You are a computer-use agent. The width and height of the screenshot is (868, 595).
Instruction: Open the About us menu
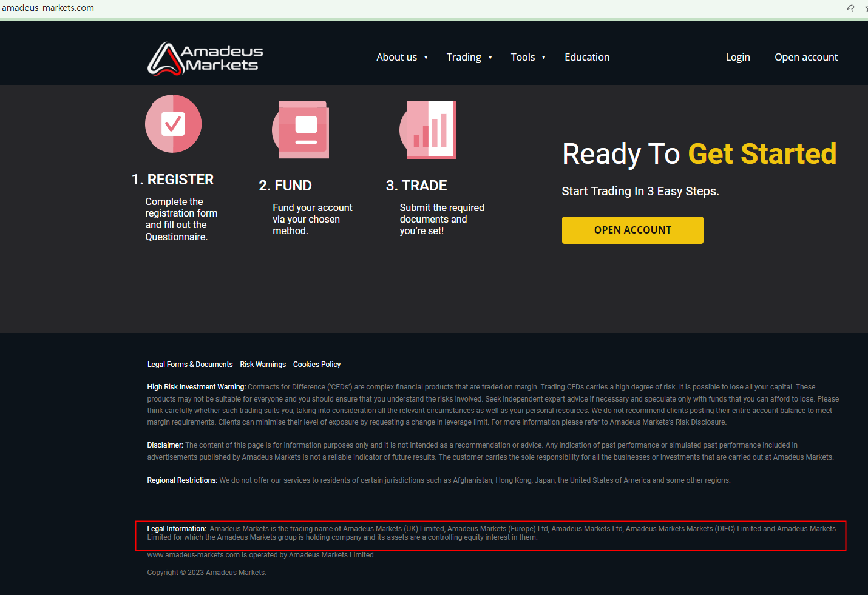(397, 57)
